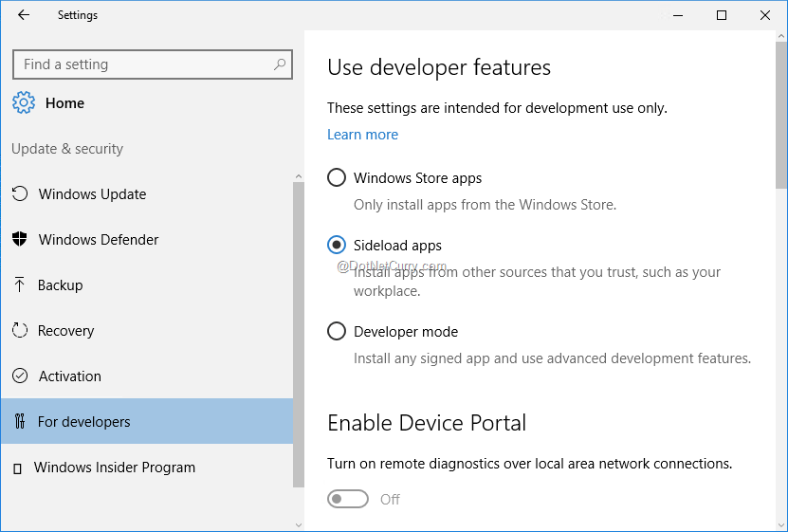Click the Off label beside toggle
The height and width of the screenshot is (532, 788).
(x=390, y=500)
